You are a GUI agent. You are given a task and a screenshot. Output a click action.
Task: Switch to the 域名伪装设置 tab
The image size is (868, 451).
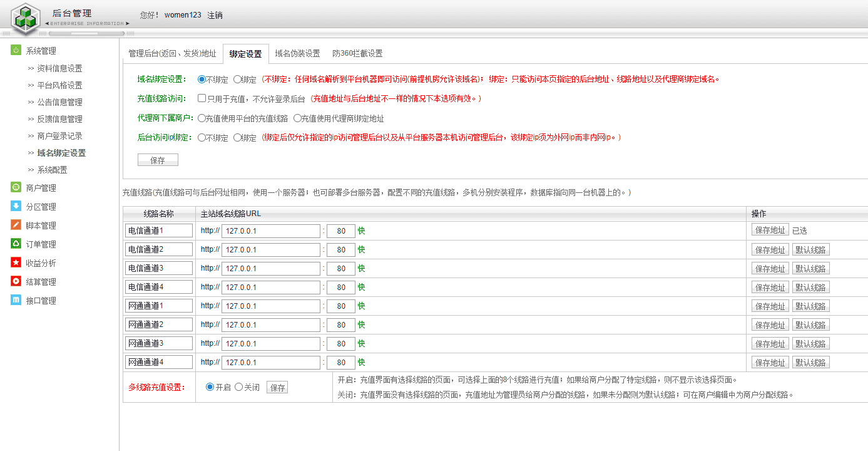(297, 53)
